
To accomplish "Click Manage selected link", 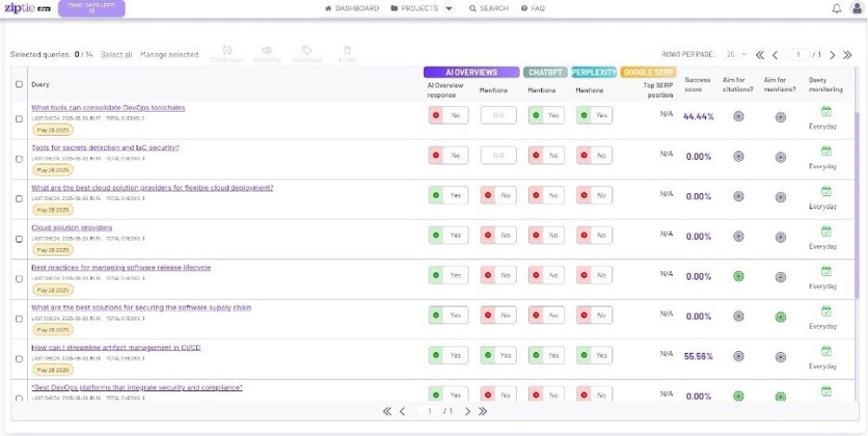I will tap(169, 54).
